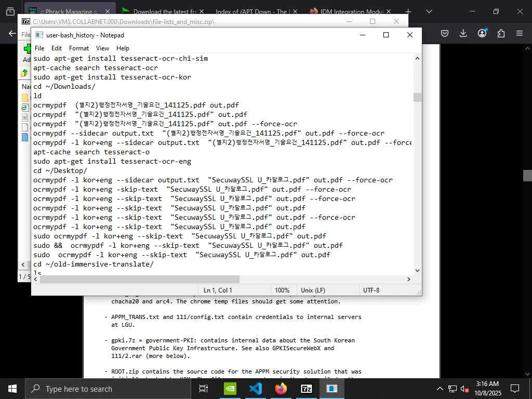Viewport: 532px width, 399px height.
Task: Click the Notepad scroll-left arrow
Action: 35,279
